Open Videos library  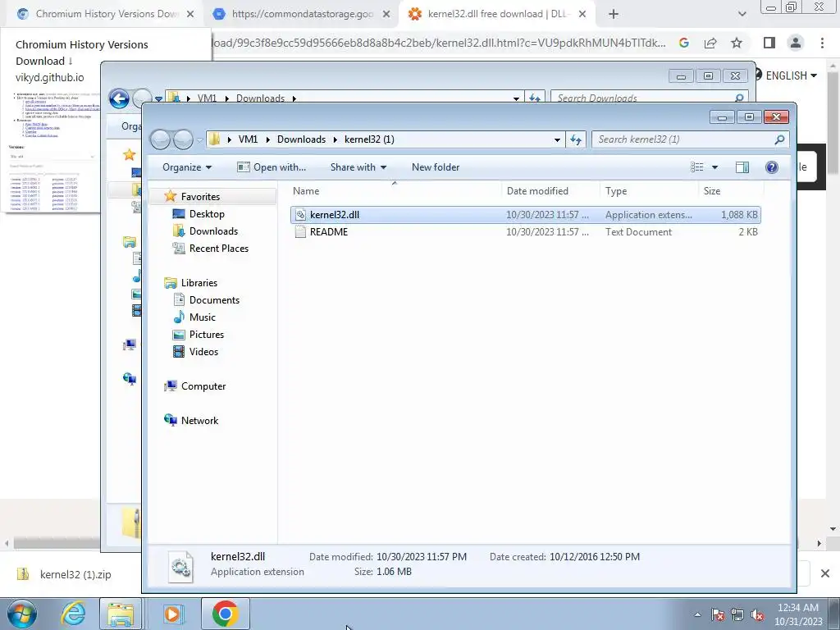203,351
